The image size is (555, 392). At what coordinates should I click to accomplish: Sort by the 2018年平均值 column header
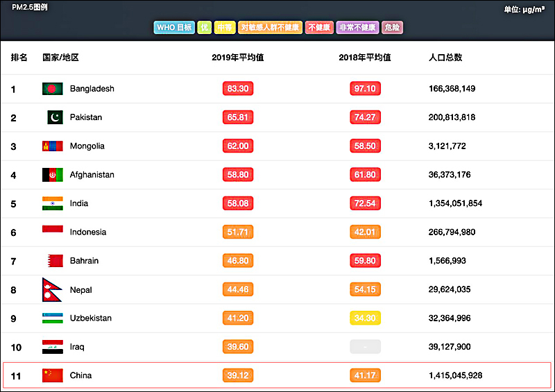[x=365, y=58]
